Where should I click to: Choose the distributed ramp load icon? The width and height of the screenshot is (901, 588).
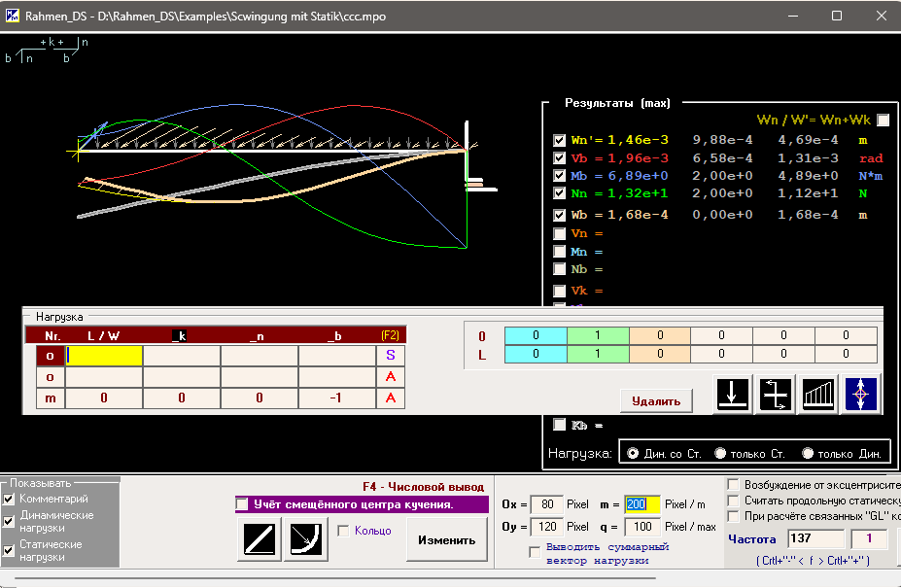point(818,395)
